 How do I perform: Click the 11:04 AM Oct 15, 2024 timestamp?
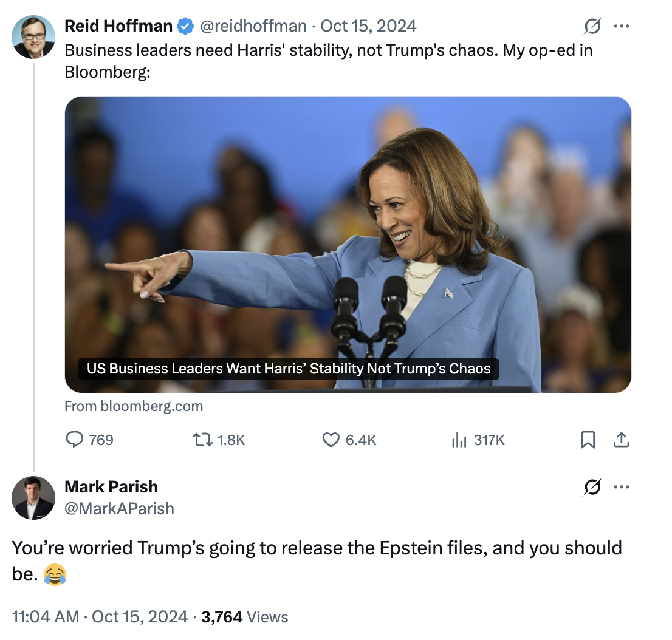point(100,617)
